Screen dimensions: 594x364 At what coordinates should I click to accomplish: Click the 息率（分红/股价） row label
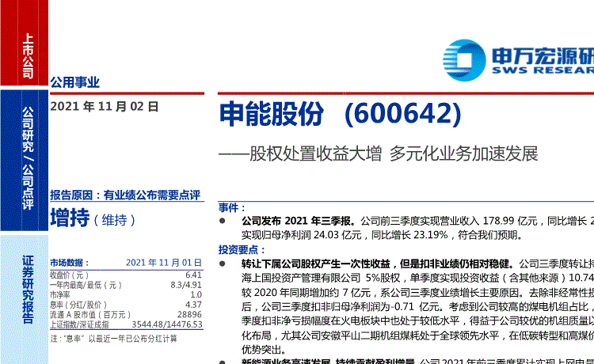pyautogui.click(x=78, y=305)
